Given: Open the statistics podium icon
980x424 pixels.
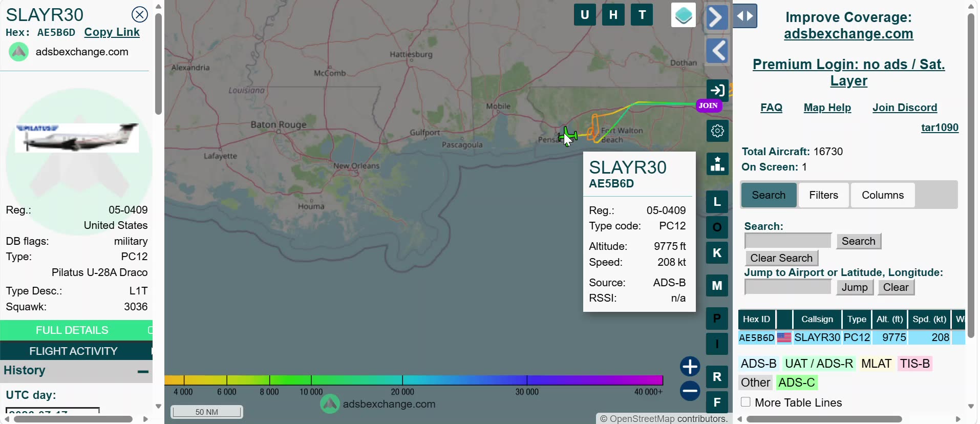Looking at the screenshot, I should 717,164.
